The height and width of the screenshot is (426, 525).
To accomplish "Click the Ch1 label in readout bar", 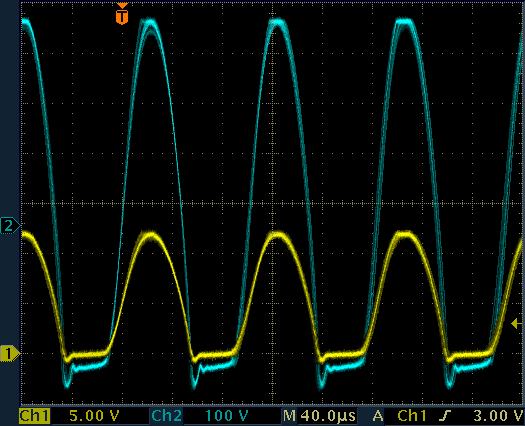I will click(x=35, y=416).
